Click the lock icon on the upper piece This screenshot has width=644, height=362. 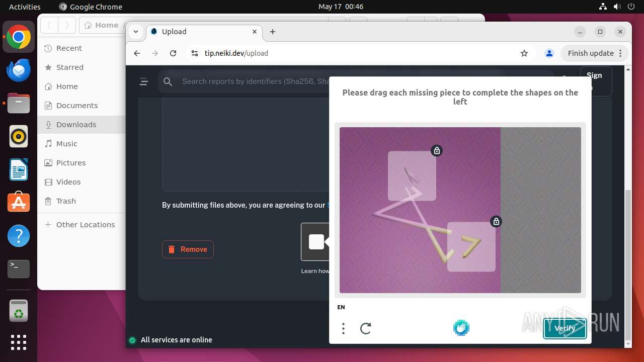[437, 150]
